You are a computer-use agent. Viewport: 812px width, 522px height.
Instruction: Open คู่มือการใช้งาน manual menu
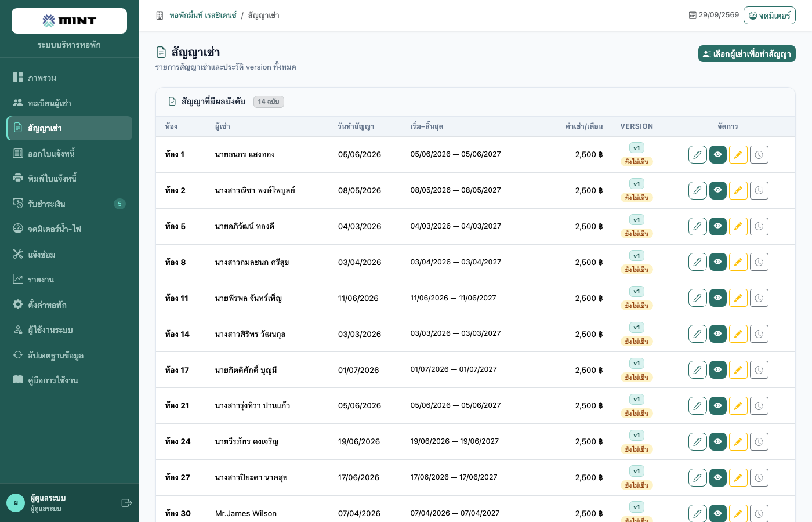[x=69, y=380]
